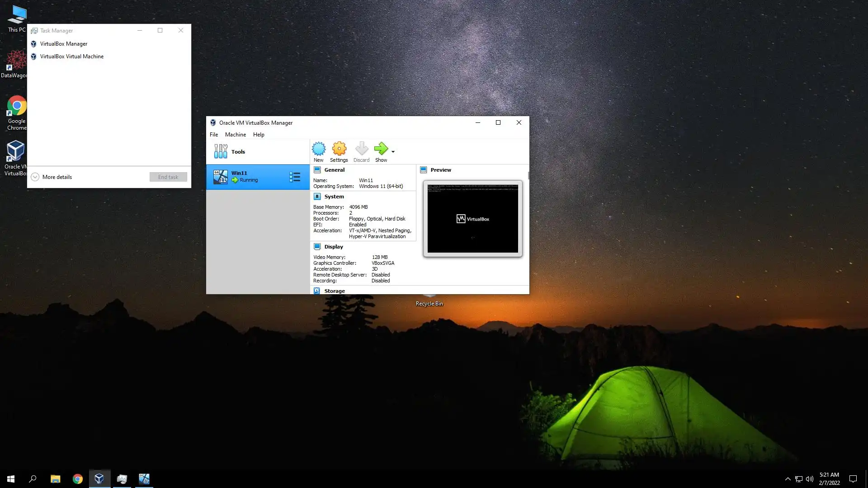The image size is (868, 488).
Task: Select the Tools icon in sidebar
Action: click(221, 151)
